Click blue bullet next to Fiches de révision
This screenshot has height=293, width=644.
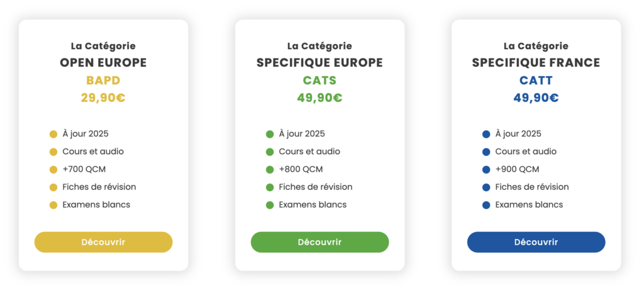pyautogui.click(x=486, y=187)
